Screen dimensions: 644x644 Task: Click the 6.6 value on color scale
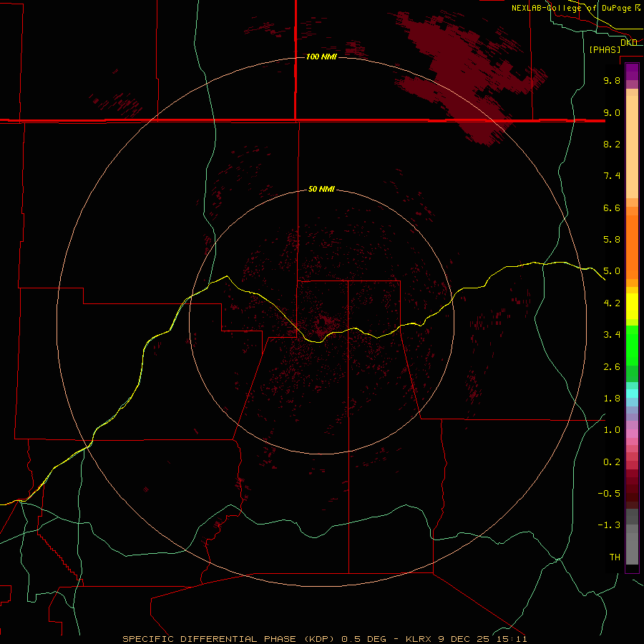(612, 208)
